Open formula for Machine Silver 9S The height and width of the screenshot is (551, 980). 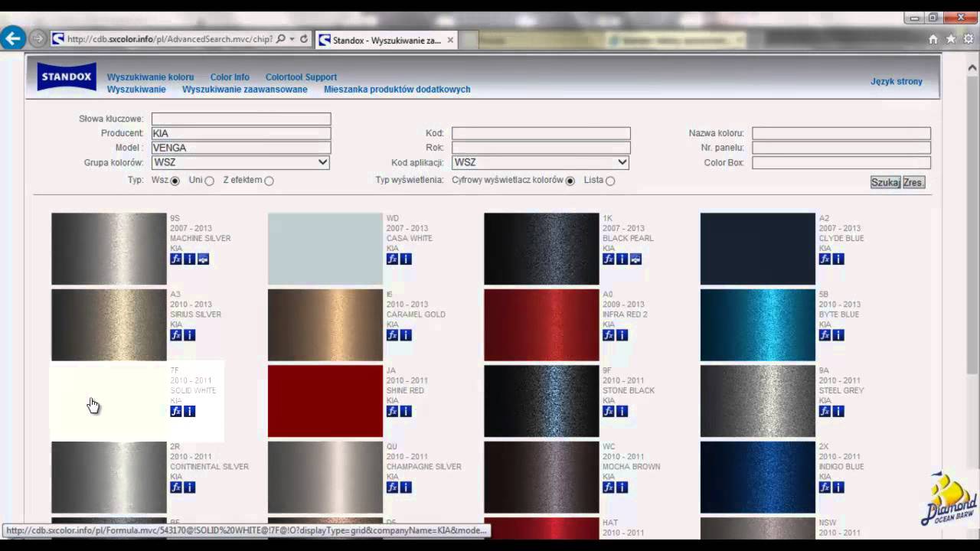coord(175,259)
